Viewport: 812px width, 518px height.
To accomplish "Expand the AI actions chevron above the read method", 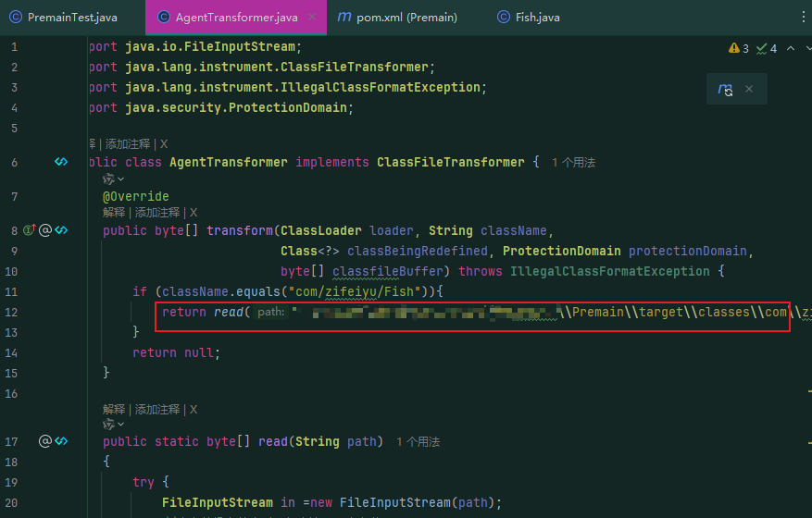I will pyautogui.click(x=120, y=425).
